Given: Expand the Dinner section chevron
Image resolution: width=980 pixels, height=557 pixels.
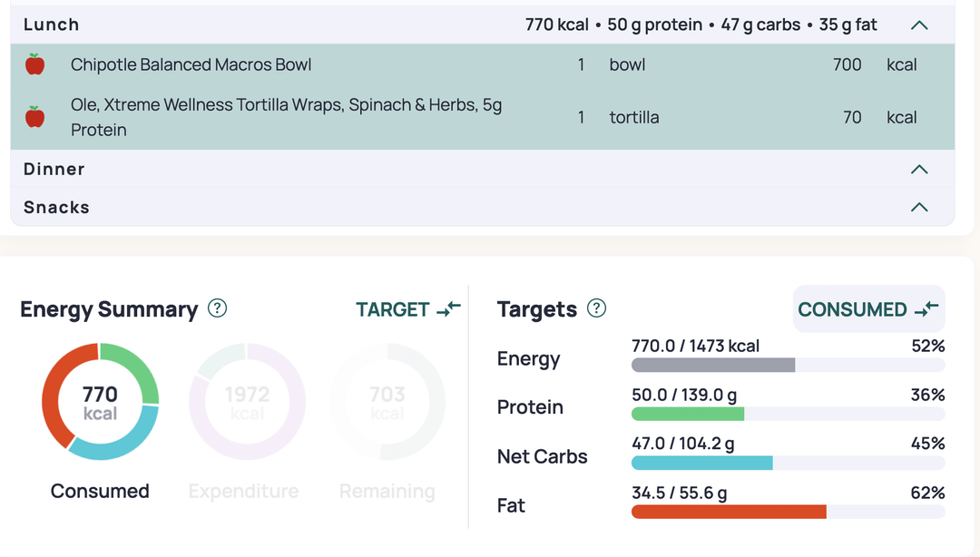Looking at the screenshot, I should (919, 170).
